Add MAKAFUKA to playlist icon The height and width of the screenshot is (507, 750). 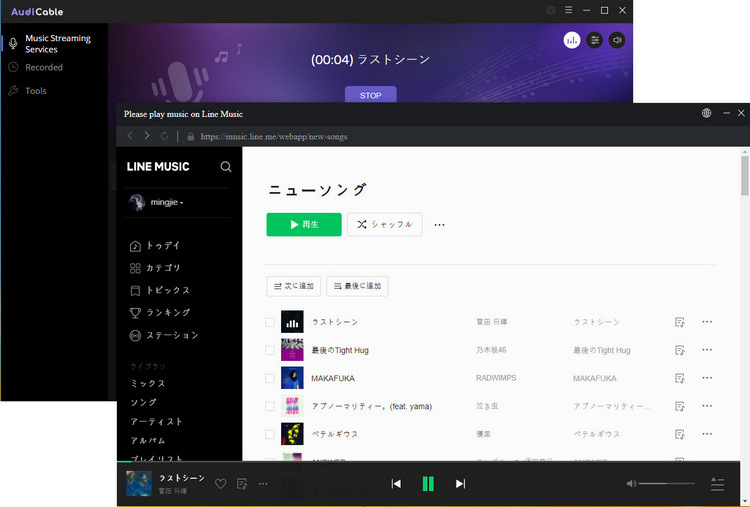click(680, 378)
